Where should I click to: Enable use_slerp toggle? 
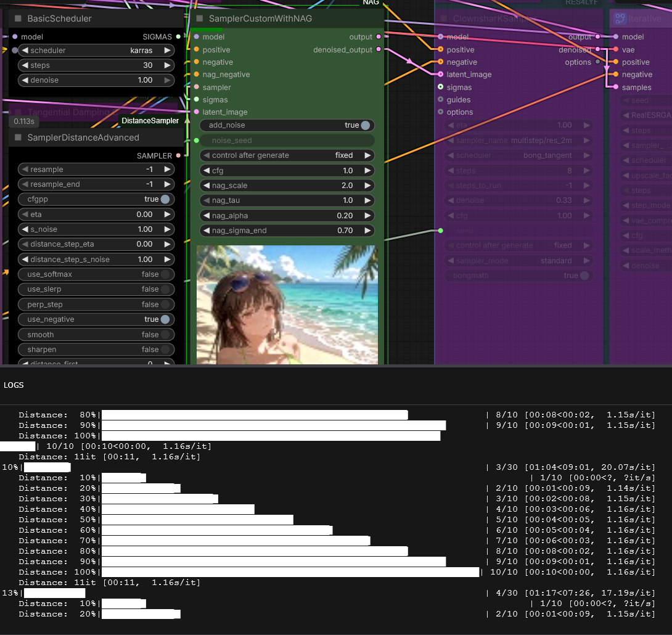[165, 289]
